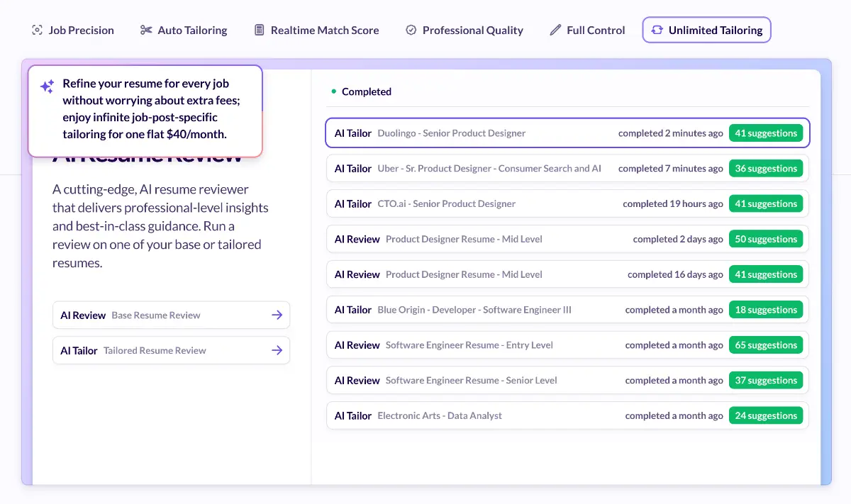This screenshot has width=851, height=504.
Task: Click the Professional Quality checkmark badge icon
Action: point(411,30)
